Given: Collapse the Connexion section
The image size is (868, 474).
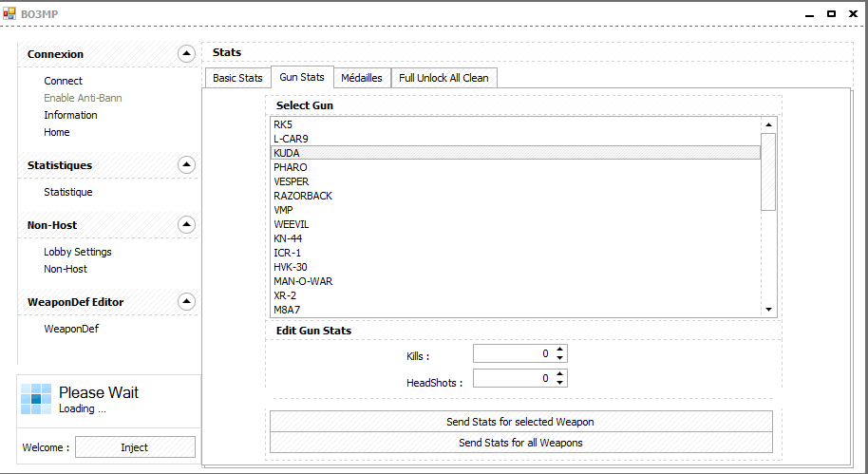Looking at the screenshot, I should [x=186, y=54].
